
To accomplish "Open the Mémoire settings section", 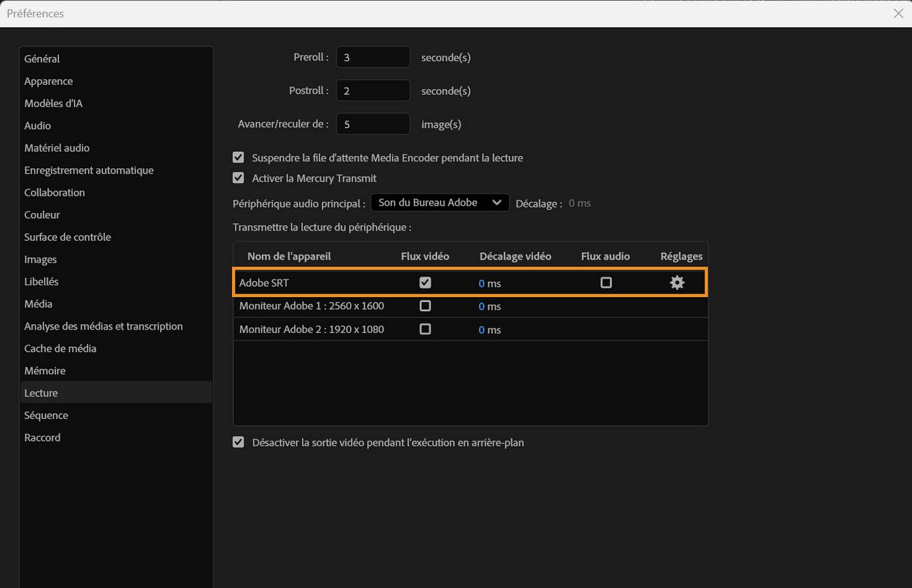I will (44, 370).
